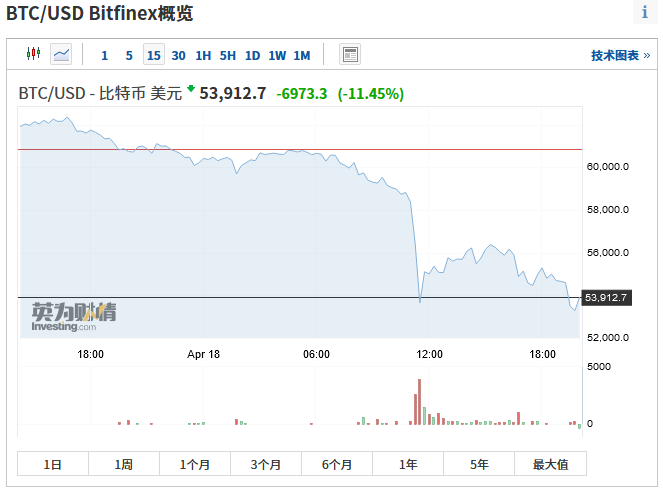Viewport: 663px width, 492px height.
Task: Switch to 1H interval
Action: click(203, 55)
